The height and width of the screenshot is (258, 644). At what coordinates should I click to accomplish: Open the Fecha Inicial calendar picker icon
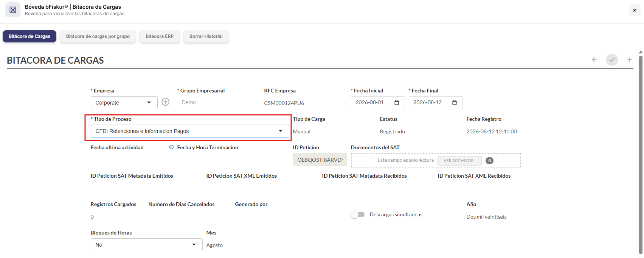[x=397, y=103]
